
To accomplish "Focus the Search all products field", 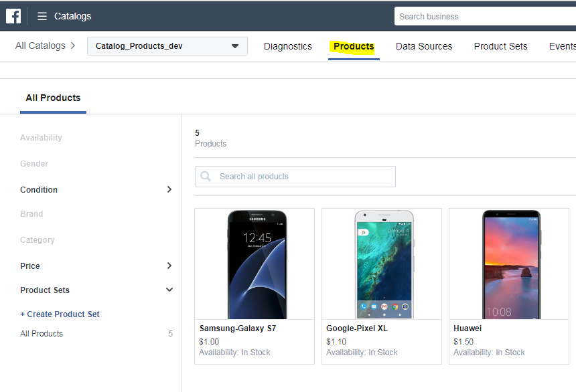I will [295, 177].
